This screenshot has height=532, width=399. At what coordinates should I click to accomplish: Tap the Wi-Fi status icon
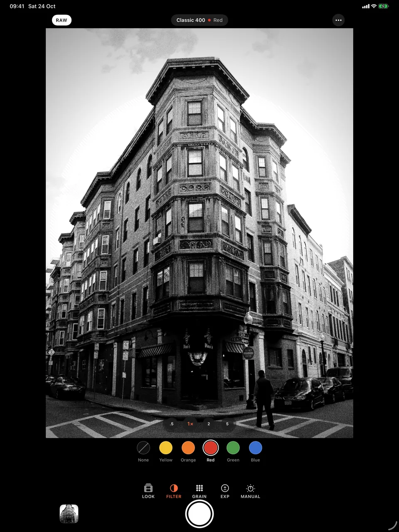click(x=374, y=6)
